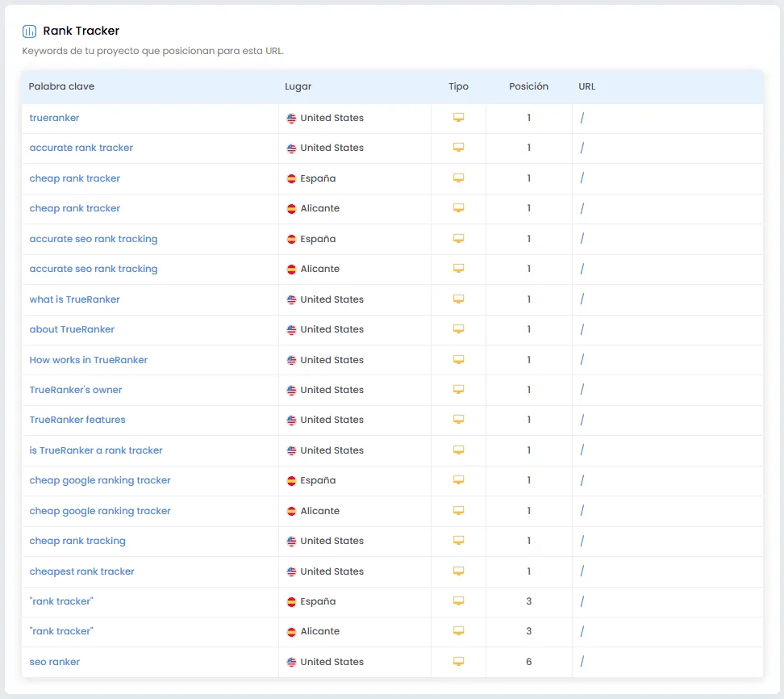Click US flag in TrueRanker features row
The width and height of the screenshot is (784, 699).
pos(291,421)
